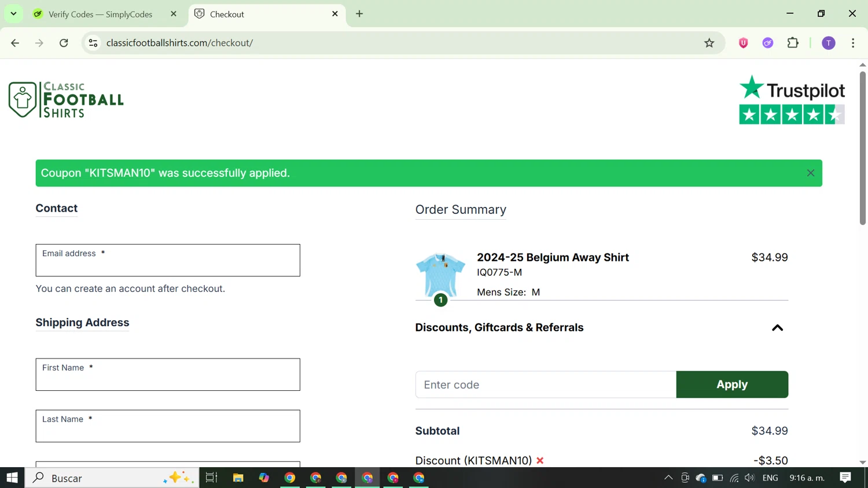The width and height of the screenshot is (868, 488).
Task: Click the page vertical scrollbar
Action: tap(862, 147)
